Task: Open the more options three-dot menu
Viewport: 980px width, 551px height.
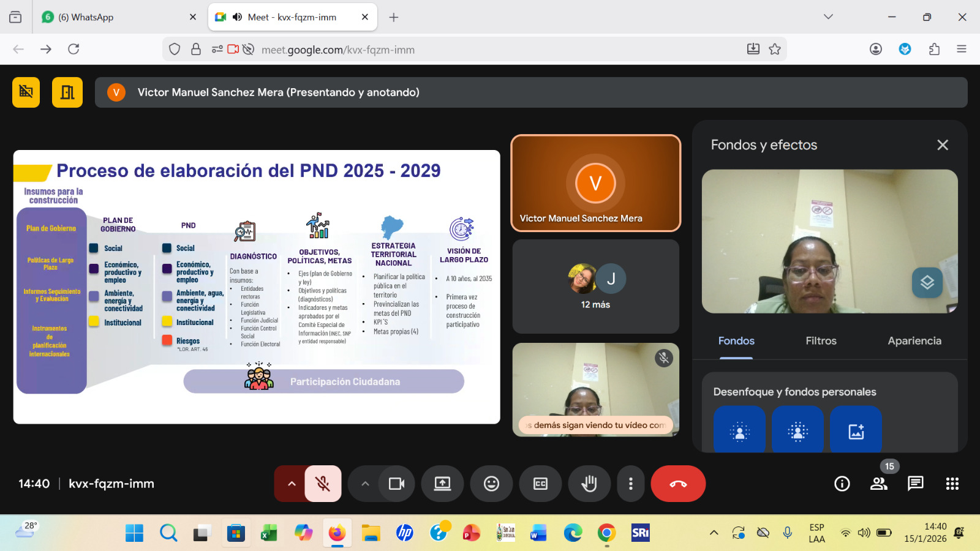Action: point(631,484)
